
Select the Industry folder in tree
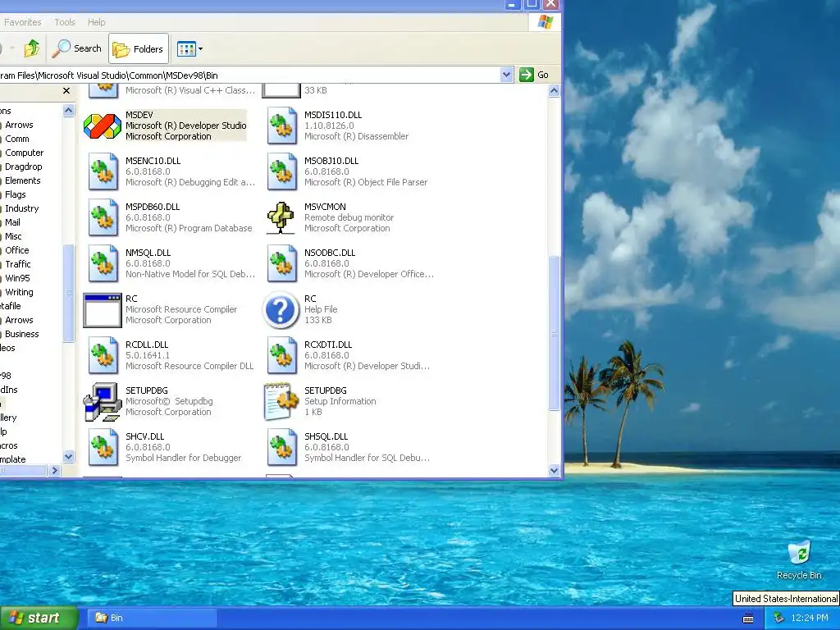point(21,208)
